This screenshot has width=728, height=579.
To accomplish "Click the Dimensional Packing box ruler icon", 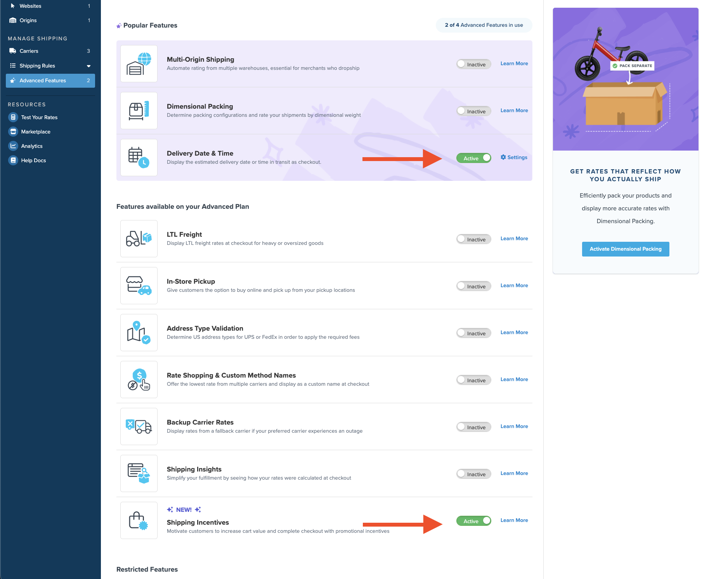I will [139, 111].
